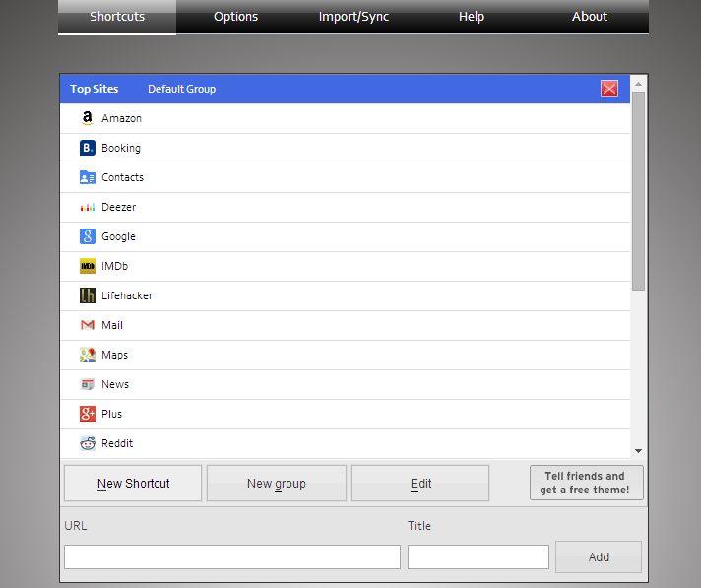The image size is (701, 588).
Task: Click the Booking site icon
Action: tap(88, 148)
